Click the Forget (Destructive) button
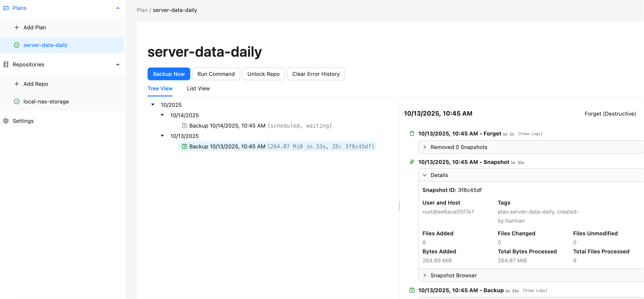644x299 pixels. point(610,114)
